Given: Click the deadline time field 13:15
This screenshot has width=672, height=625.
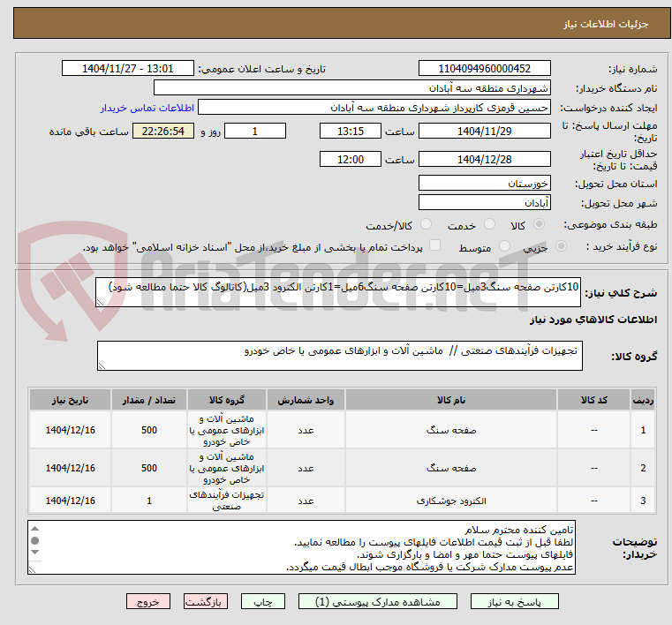Looking at the screenshot, I should point(351,131).
